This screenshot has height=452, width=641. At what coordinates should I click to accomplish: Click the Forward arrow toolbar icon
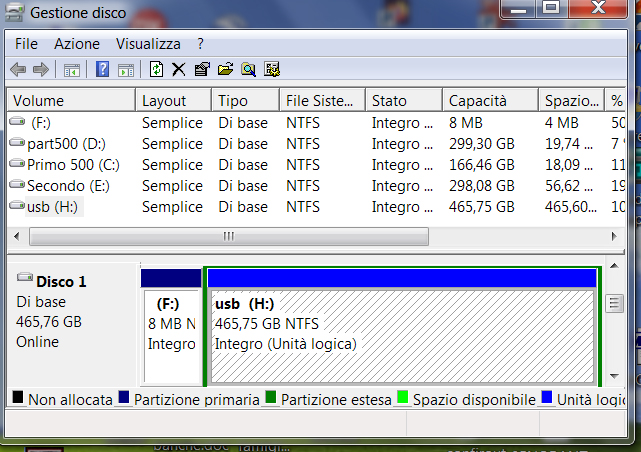tap(41, 69)
